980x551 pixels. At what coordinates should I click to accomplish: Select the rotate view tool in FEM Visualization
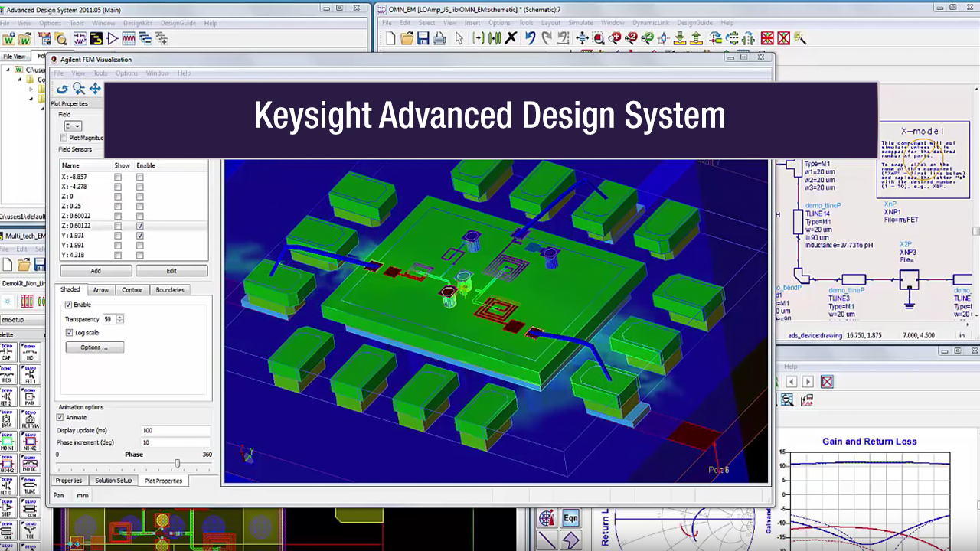[x=63, y=89]
